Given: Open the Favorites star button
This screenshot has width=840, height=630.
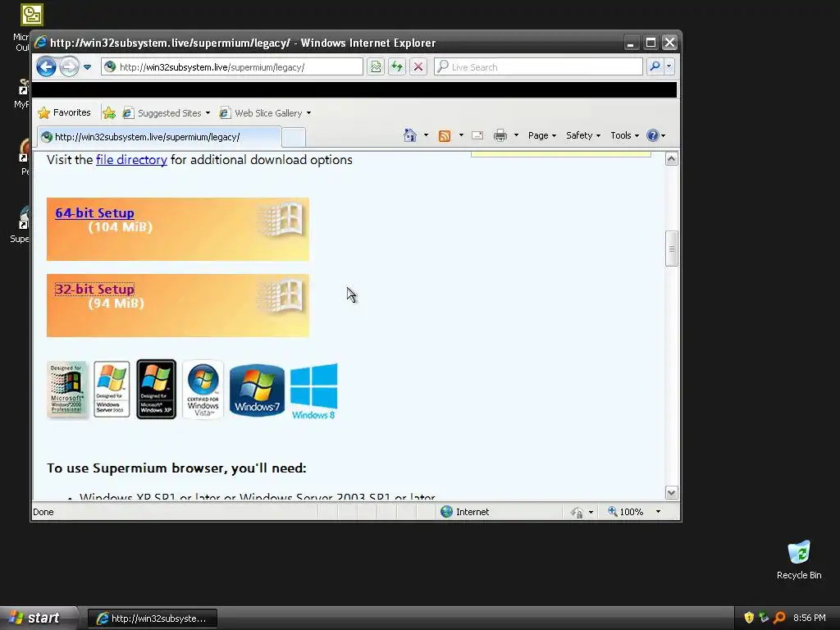Looking at the screenshot, I should coord(64,112).
